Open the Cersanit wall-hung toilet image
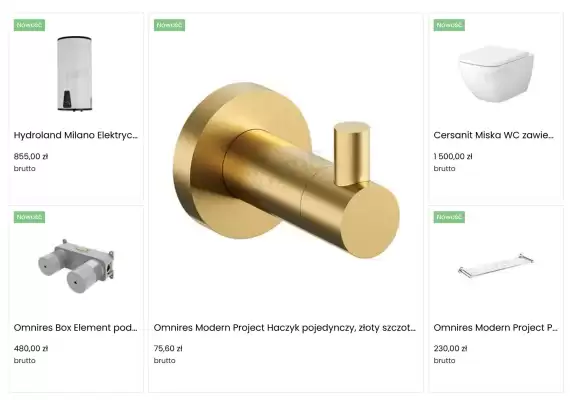 [x=496, y=73]
